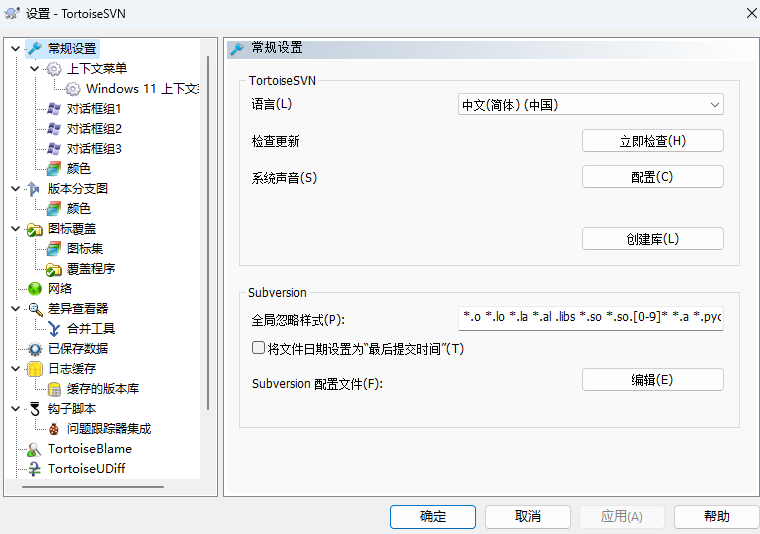Click the 问题跟踪器集成 bug icon

click(54, 429)
